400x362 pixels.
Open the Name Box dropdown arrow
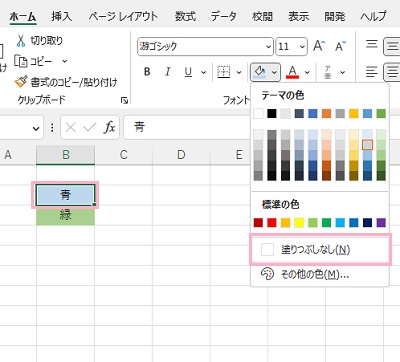[36, 128]
